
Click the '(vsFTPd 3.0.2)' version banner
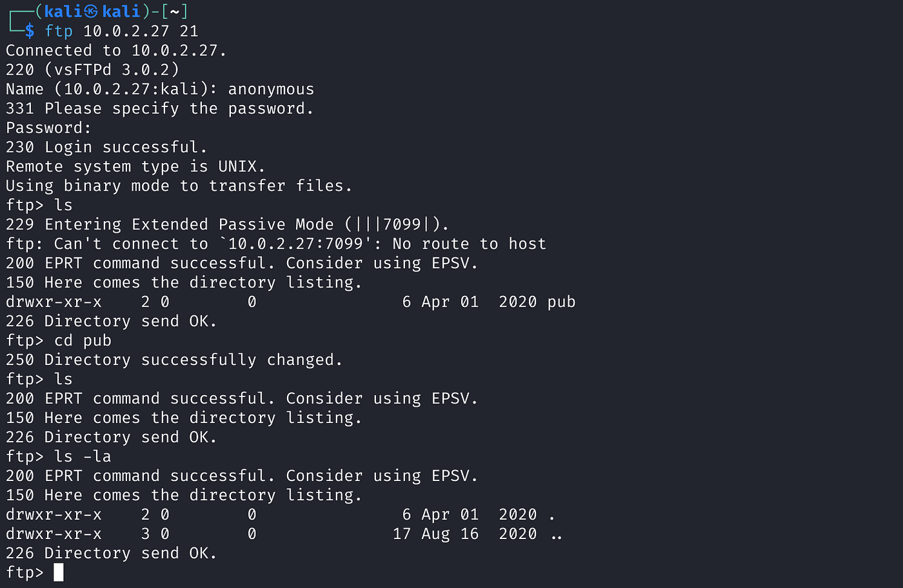112,70
